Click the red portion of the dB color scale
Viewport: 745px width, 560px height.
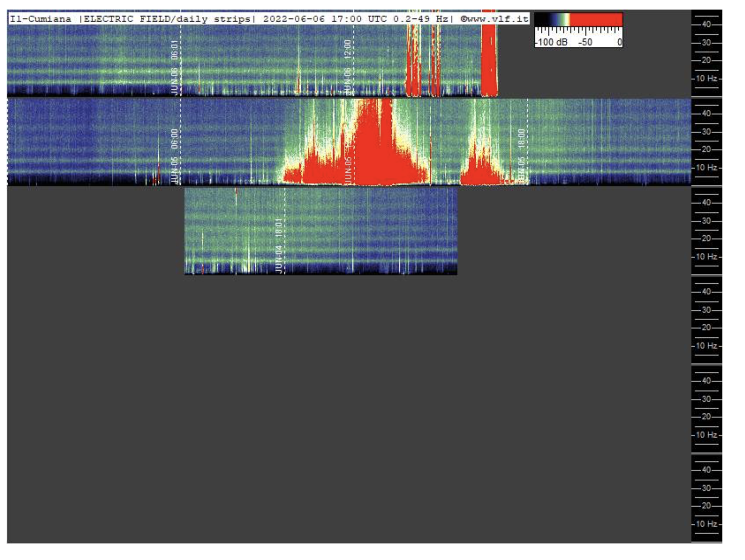tap(596, 19)
